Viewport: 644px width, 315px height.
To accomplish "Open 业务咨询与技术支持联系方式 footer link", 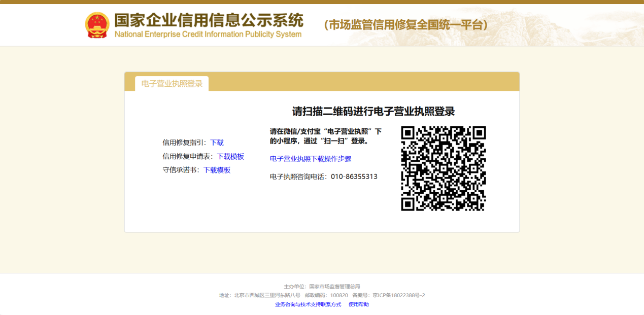I will (x=308, y=304).
